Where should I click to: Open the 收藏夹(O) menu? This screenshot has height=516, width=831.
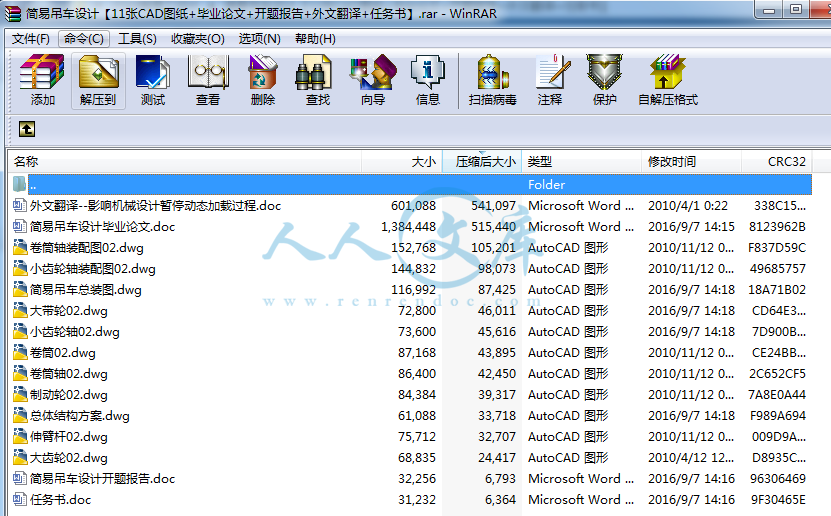(x=198, y=39)
